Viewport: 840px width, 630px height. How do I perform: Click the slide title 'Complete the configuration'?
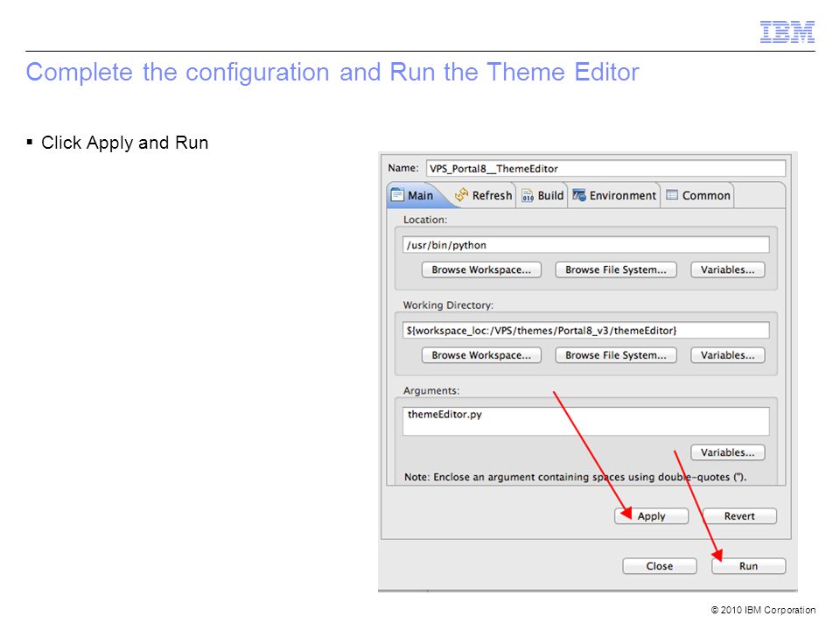coord(332,73)
